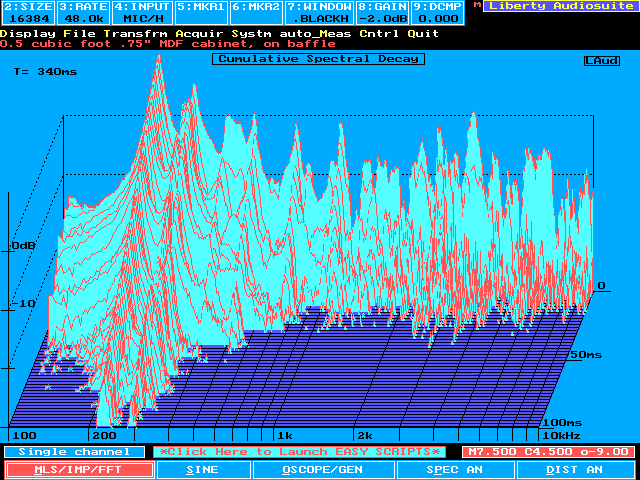This screenshot has width=640, height=480.
Task: Switch to MLS/IMP/FFT mode
Action: pos(80,469)
